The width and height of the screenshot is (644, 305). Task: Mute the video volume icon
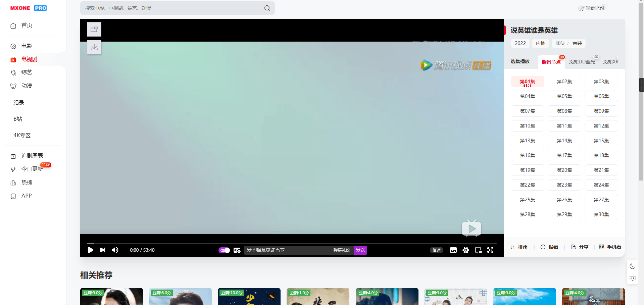(x=115, y=250)
